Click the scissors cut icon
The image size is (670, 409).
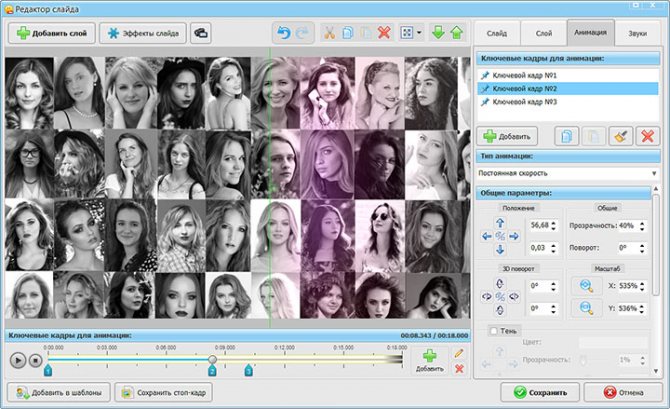[327, 33]
